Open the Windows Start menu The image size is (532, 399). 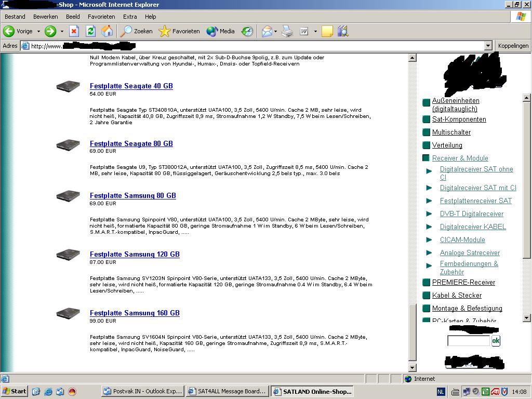(14, 391)
